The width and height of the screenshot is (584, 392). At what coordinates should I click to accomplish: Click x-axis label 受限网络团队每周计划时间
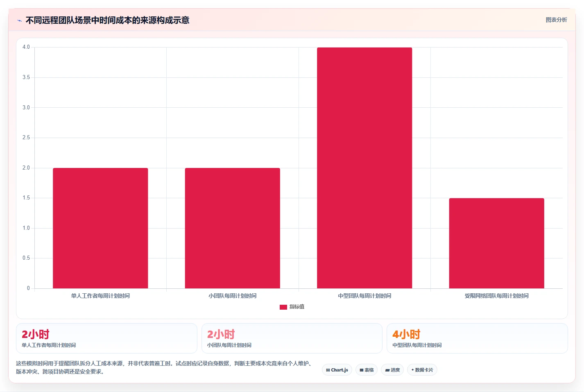tap(497, 296)
